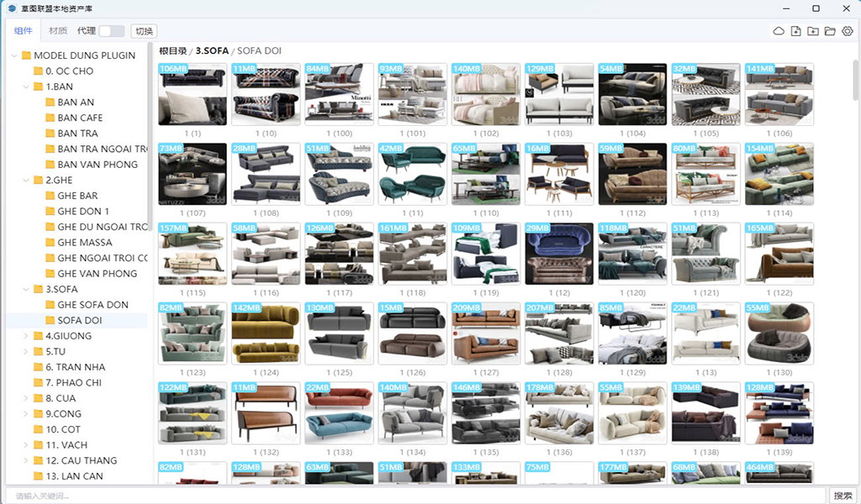Click the add new folder icon

point(812,31)
